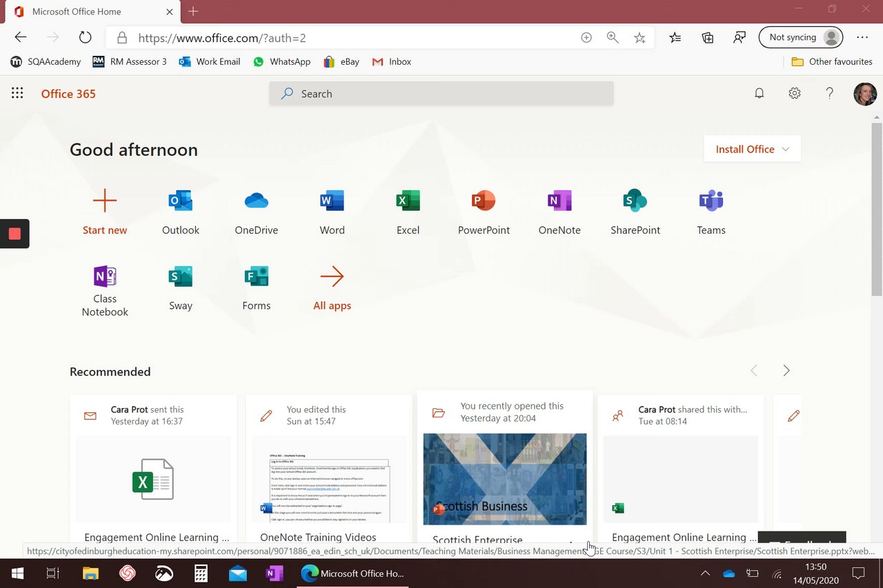Open the Help question mark
883x588 pixels.
click(x=830, y=94)
